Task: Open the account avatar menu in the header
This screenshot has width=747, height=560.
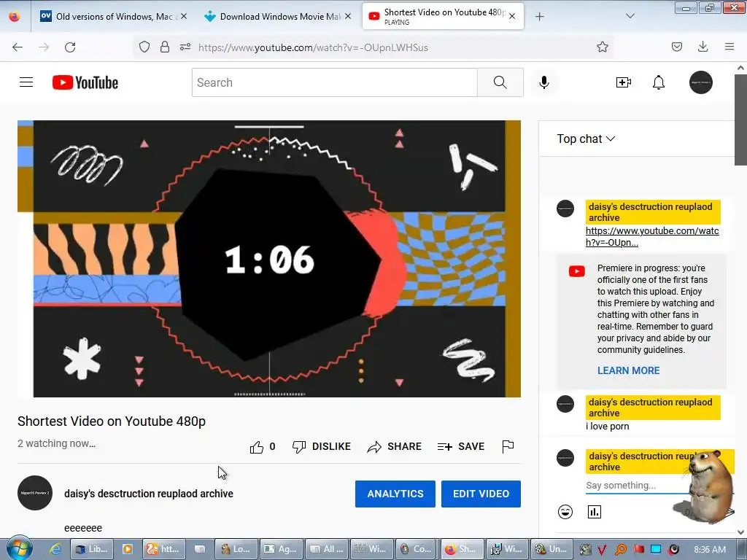Action: coord(701,82)
